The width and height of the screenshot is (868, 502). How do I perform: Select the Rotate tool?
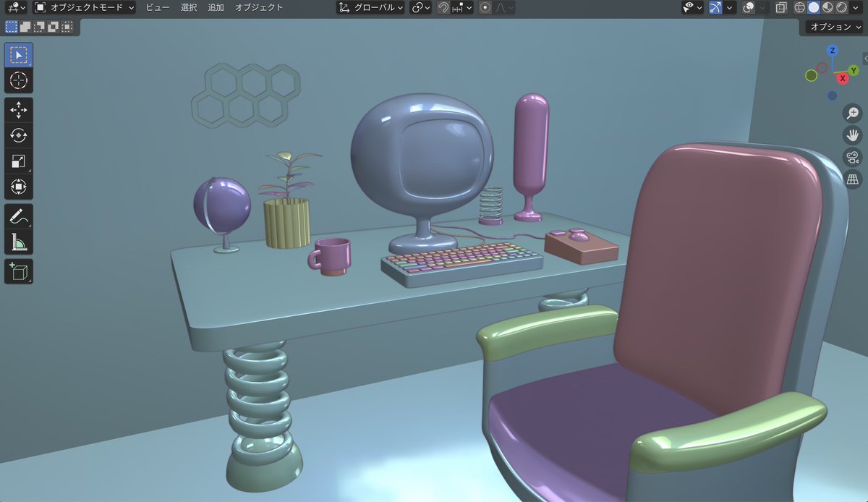pyautogui.click(x=19, y=135)
